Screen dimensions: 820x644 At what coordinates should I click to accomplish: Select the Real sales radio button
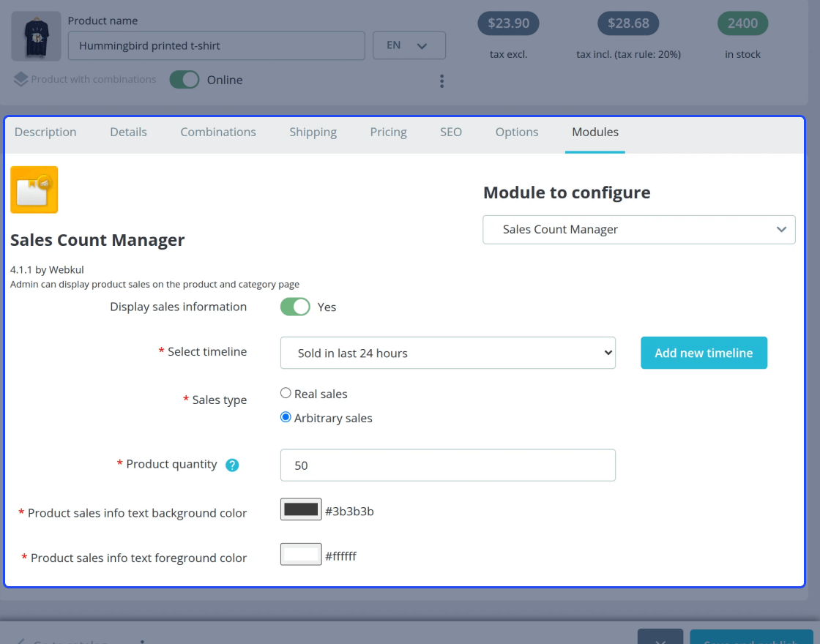[286, 393]
